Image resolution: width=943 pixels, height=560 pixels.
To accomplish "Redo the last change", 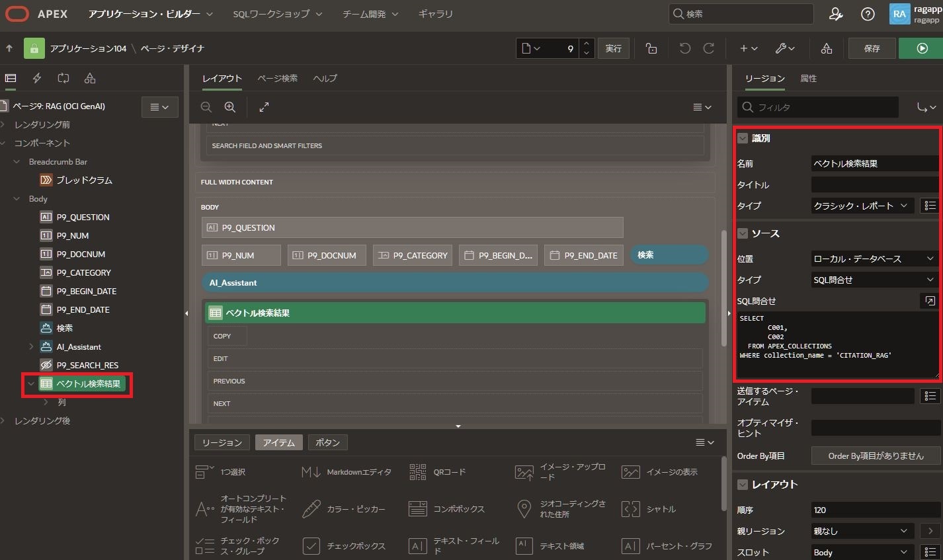I will (708, 48).
